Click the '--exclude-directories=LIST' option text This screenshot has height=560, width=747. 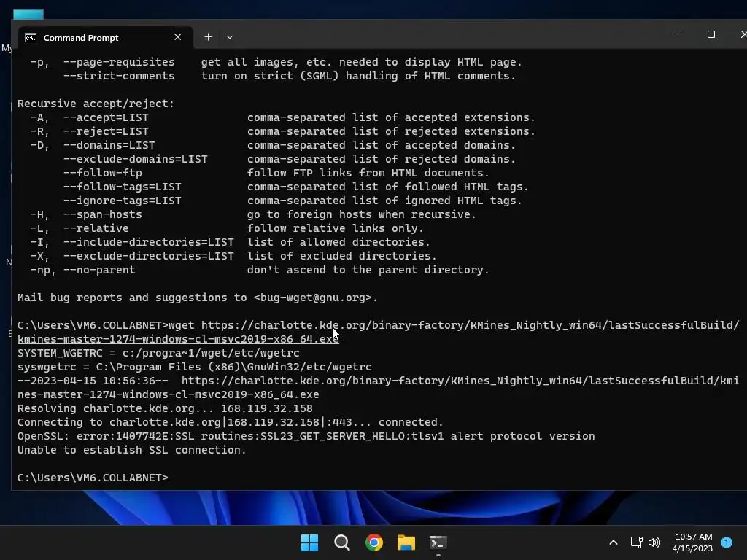(149, 256)
